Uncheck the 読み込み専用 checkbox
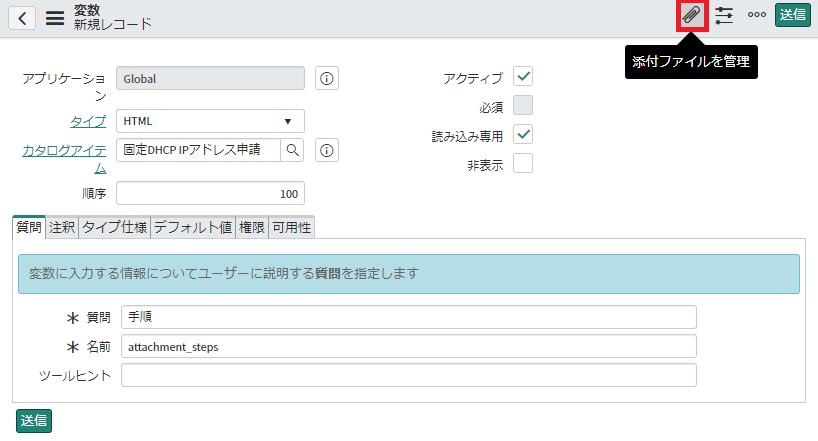 tap(523, 135)
